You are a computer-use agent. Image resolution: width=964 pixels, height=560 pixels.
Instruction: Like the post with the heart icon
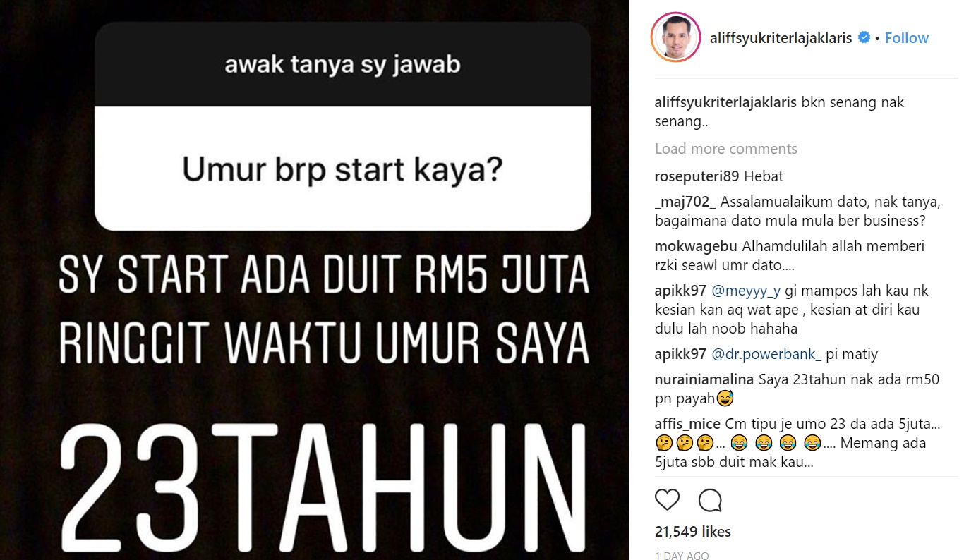[667, 500]
